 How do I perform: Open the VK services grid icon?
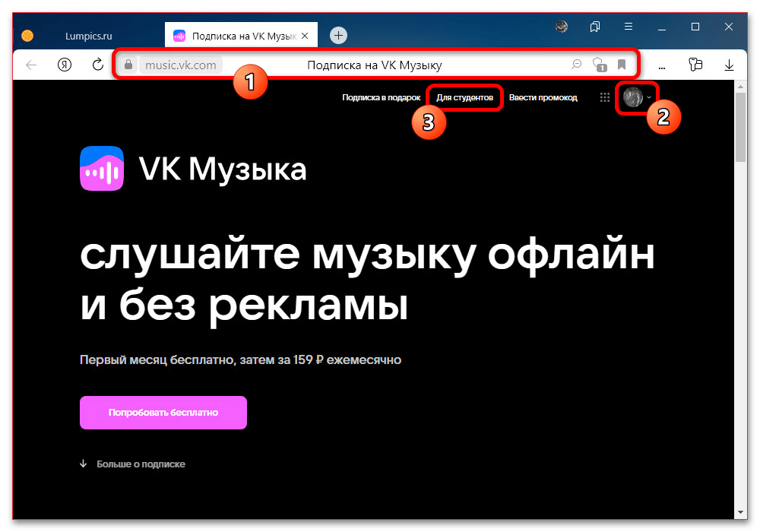(604, 97)
